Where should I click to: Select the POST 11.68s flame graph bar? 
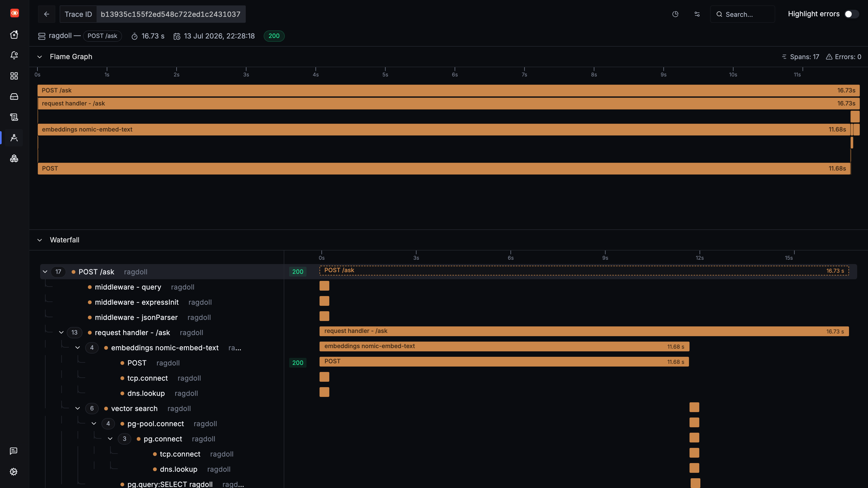pyautogui.click(x=444, y=169)
